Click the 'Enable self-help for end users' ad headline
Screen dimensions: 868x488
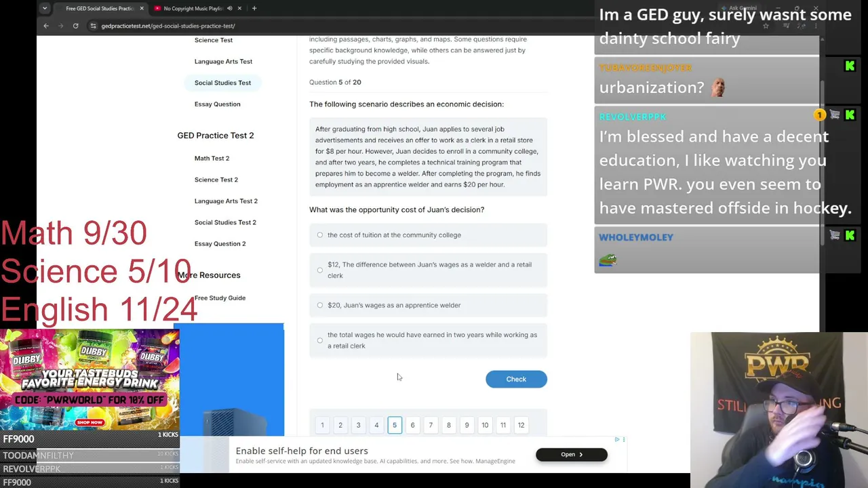pyautogui.click(x=302, y=451)
